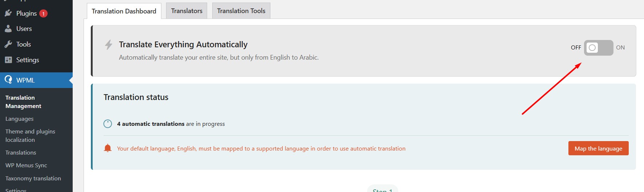Click the 'Automatically translate your entire site' description
This screenshot has height=192, width=644.
[x=219, y=57]
